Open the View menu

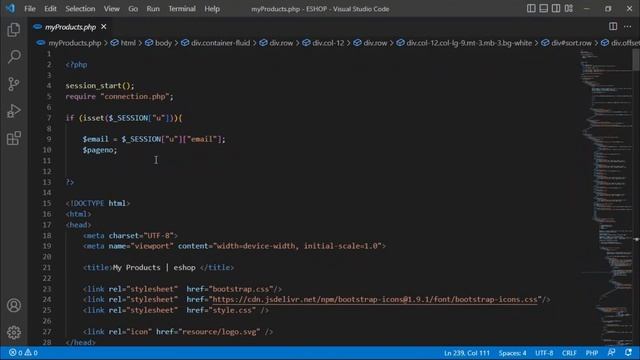pyautogui.click(x=111, y=9)
